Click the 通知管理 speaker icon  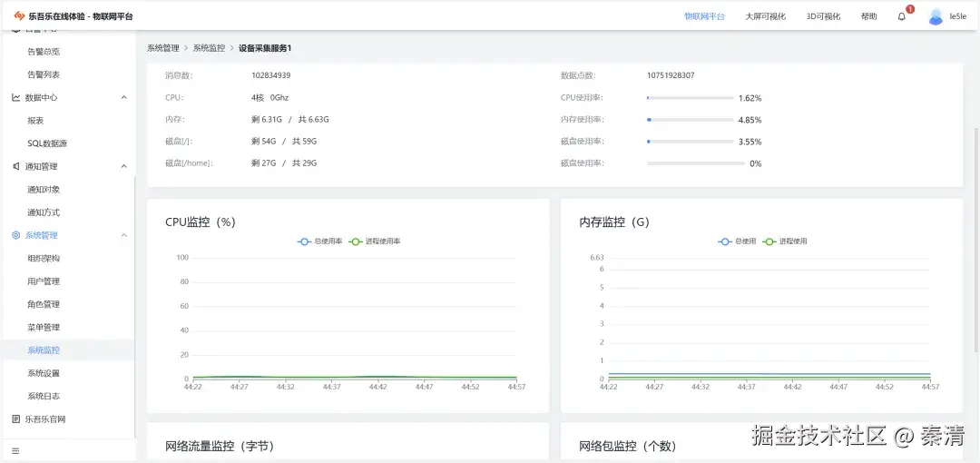coord(16,166)
